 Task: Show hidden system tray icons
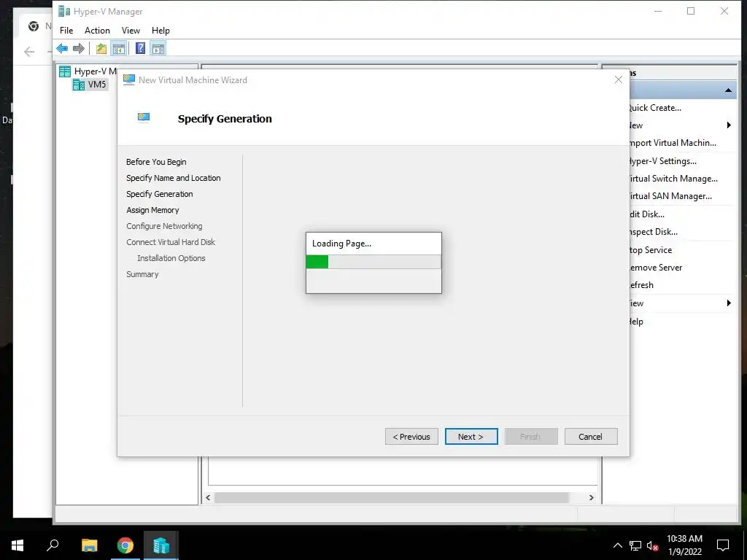tap(617, 545)
